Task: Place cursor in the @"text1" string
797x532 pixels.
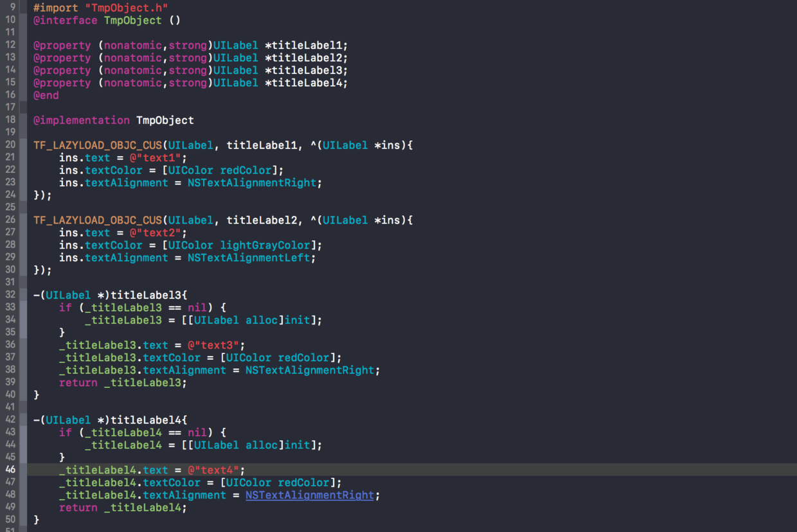Action: pos(158,157)
